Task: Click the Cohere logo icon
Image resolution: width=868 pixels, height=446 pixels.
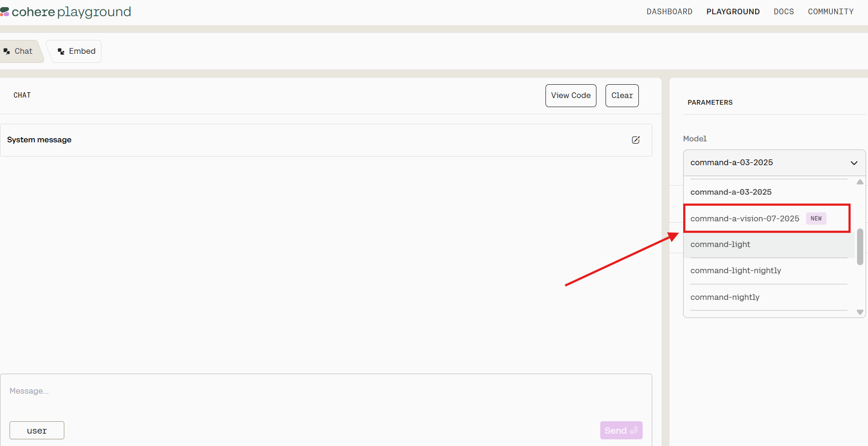Action: (x=6, y=11)
